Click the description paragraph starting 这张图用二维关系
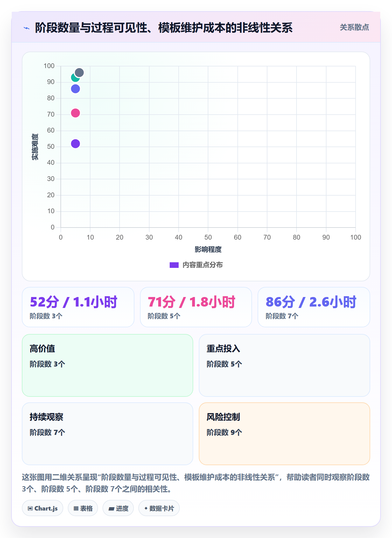Image resolution: width=392 pixels, height=538 pixels. click(196, 483)
